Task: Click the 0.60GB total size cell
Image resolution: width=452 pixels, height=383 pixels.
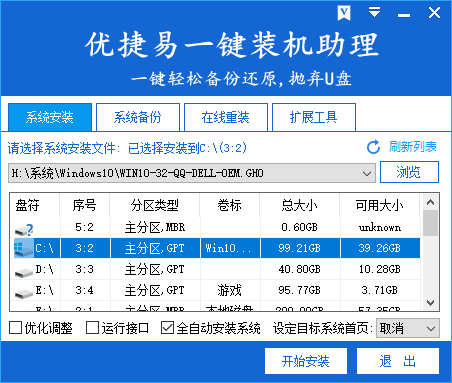Action: (300, 227)
